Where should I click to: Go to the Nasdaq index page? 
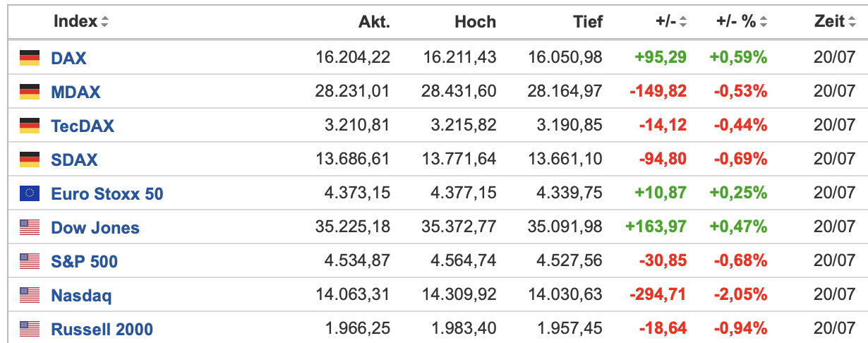[x=81, y=295]
